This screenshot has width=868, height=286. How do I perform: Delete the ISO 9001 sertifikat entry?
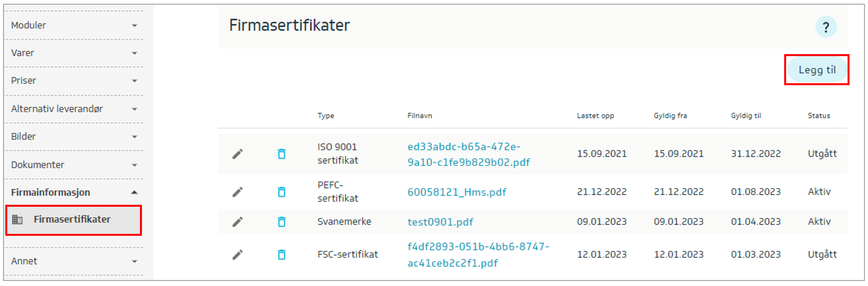point(281,154)
